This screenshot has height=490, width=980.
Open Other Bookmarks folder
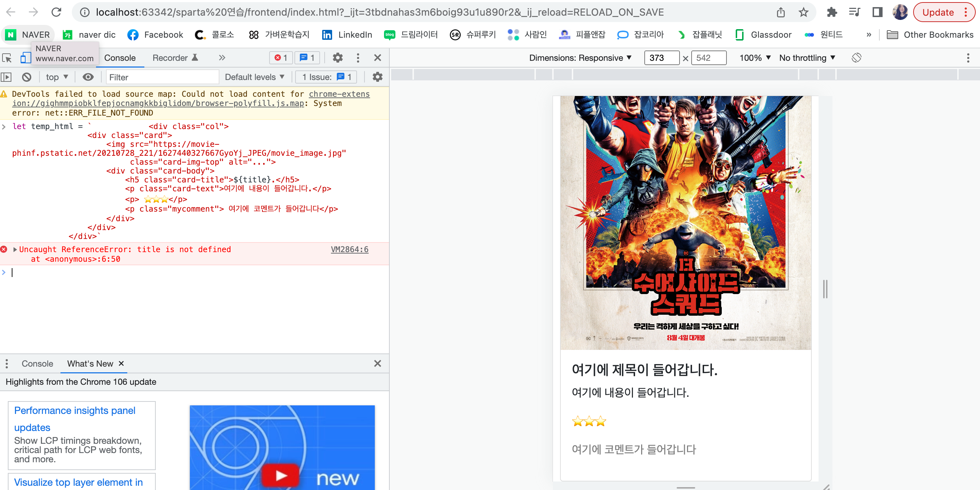point(930,34)
